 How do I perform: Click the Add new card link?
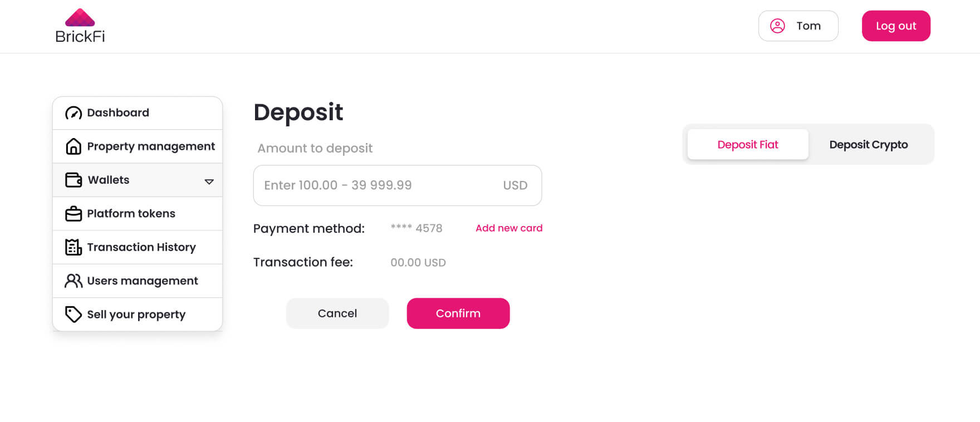(509, 228)
